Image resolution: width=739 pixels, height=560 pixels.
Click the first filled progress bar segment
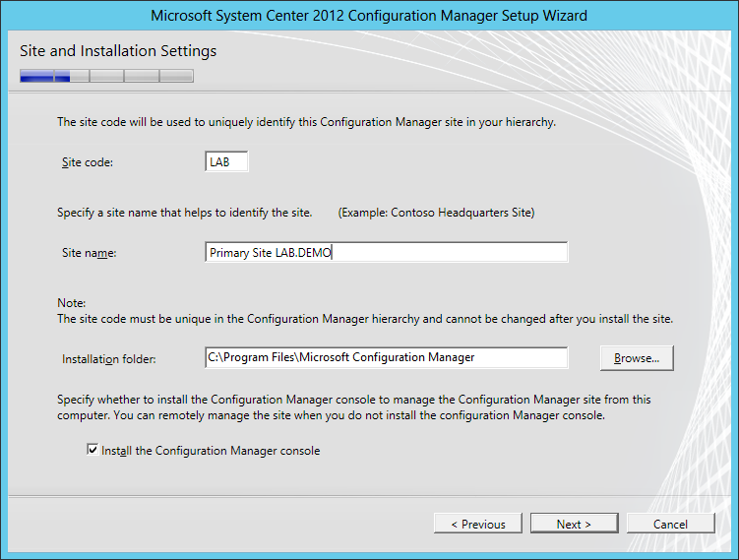tap(36, 76)
